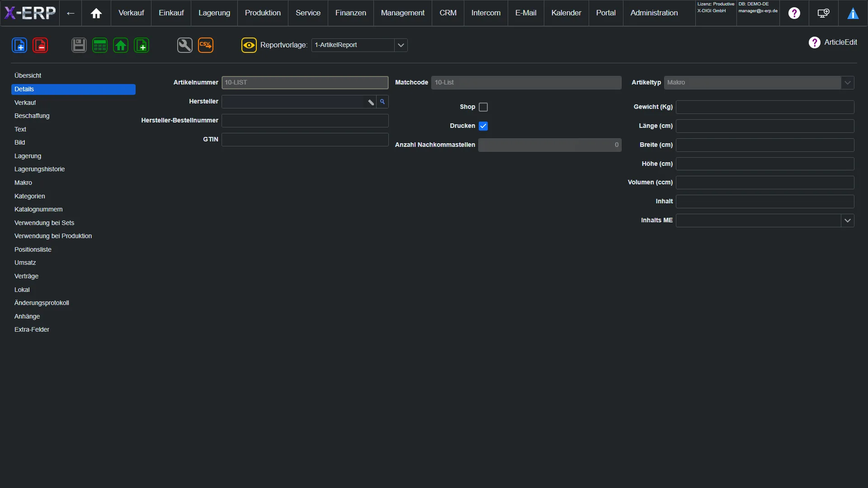Go to sidebar Verkauf section
This screenshot has width=868, height=488.
[73, 103]
